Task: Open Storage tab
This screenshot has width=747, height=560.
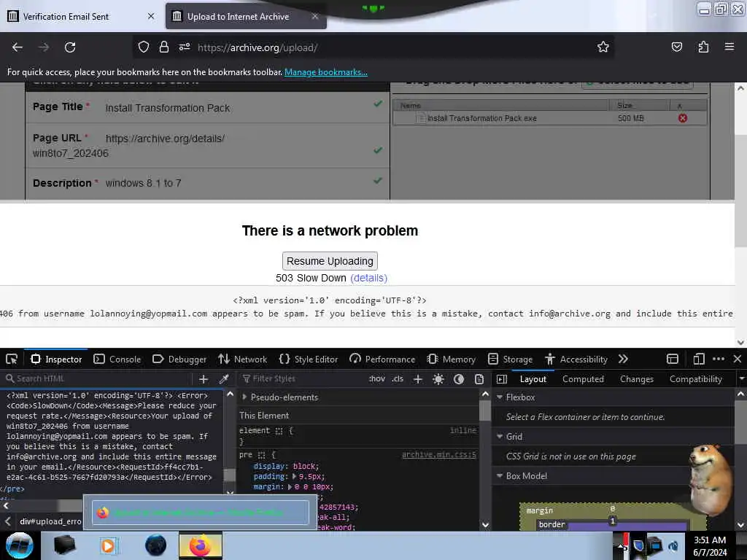Action: point(511,359)
